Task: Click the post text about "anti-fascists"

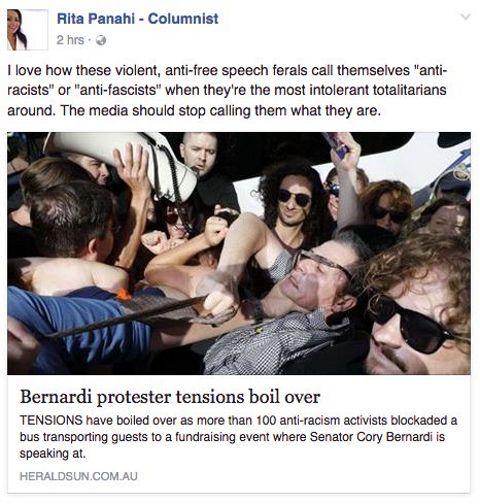Action: 227,90
